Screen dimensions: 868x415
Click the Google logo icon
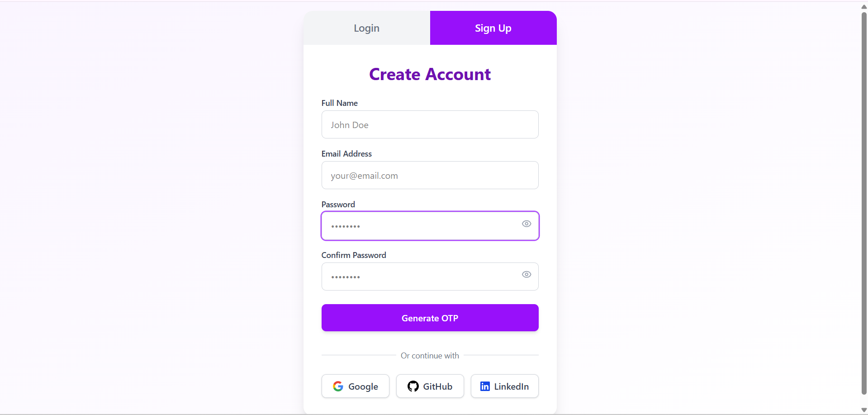(338, 386)
